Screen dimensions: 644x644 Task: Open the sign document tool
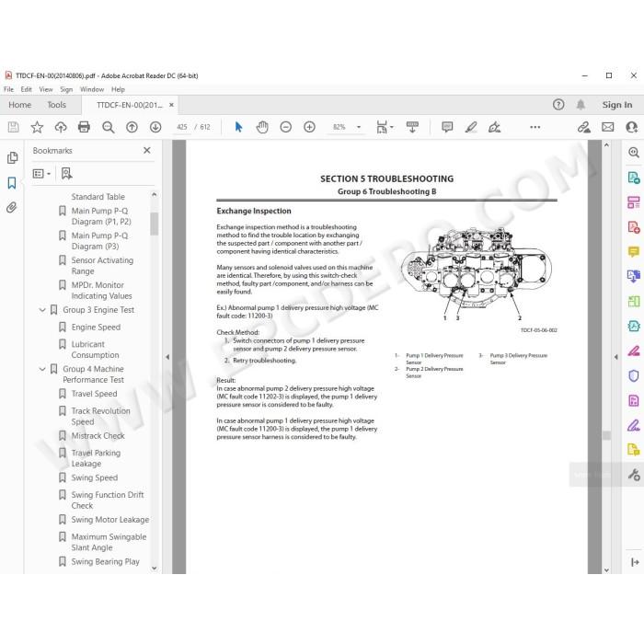[495, 127]
